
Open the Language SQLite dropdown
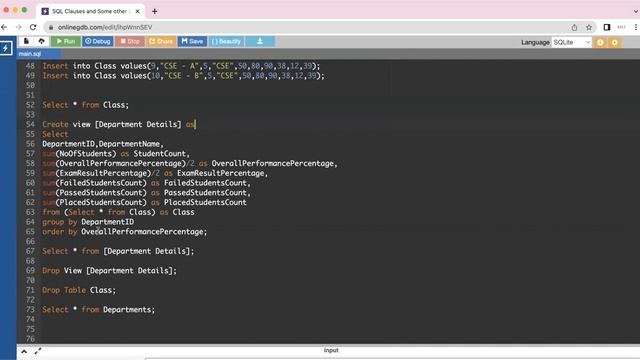click(x=571, y=42)
